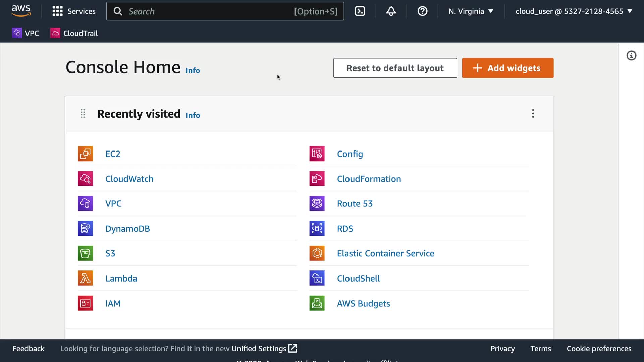
Task: Open the CloudTrail favorites shortcut
Action: click(x=74, y=33)
